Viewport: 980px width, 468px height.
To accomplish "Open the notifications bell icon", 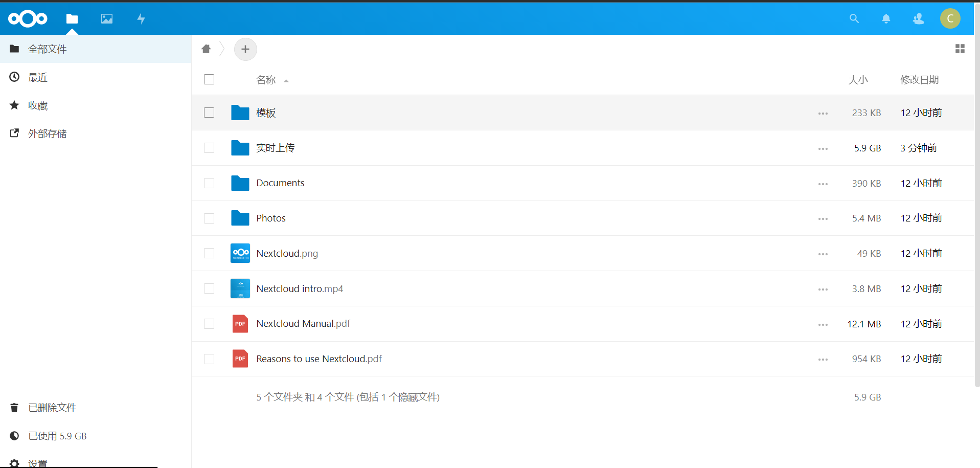I will (886, 19).
